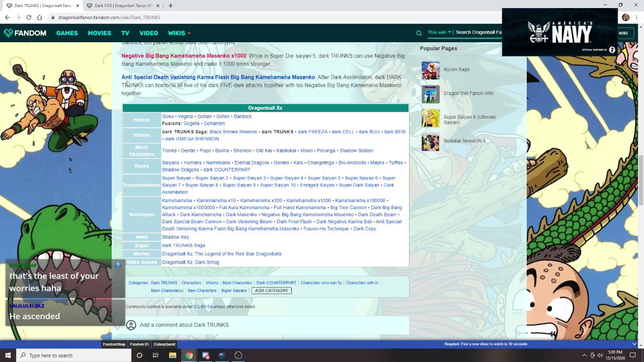Open the Windows Start menu
This screenshot has width=644, height=362.
pyautogui.click(x=8, y=355)
